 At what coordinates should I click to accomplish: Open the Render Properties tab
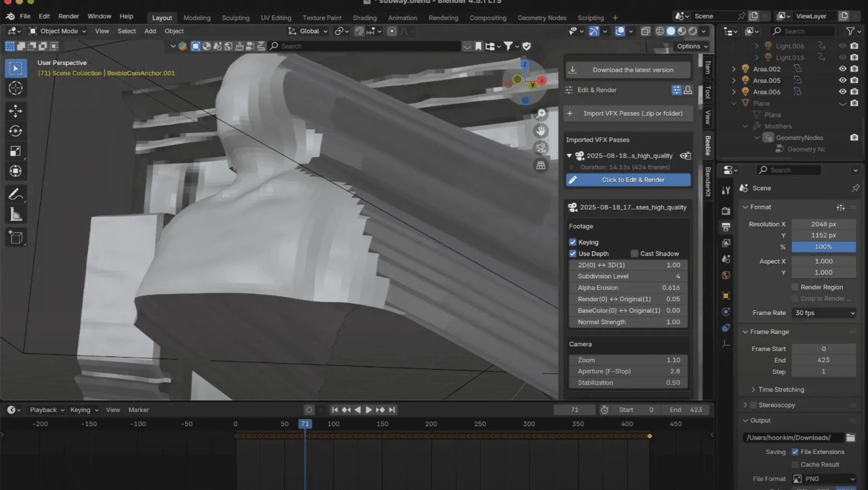pos(726,210)
